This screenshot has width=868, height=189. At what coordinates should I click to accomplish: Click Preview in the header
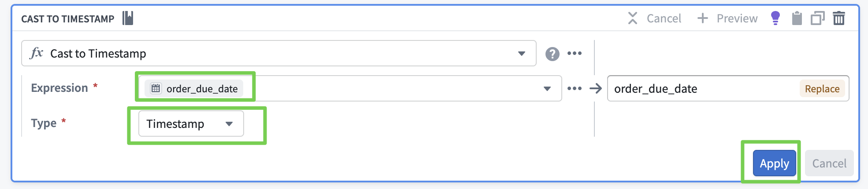728,18
